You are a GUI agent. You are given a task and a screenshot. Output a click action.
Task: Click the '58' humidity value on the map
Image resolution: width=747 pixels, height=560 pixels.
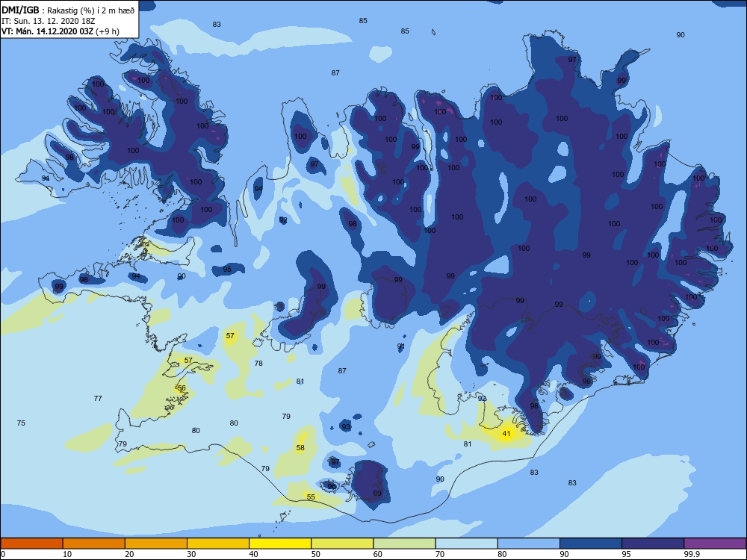pos(300,448)
